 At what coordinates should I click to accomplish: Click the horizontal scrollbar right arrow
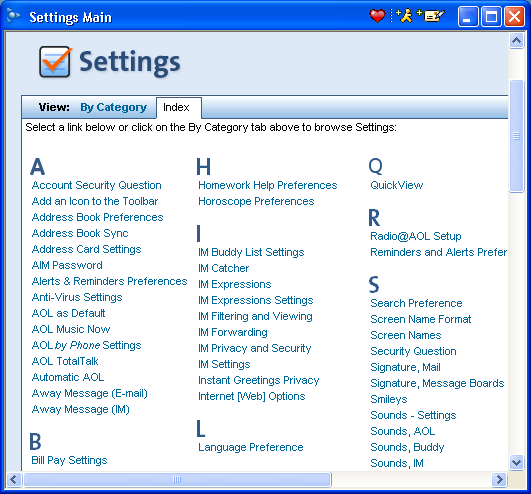point(500,479)
